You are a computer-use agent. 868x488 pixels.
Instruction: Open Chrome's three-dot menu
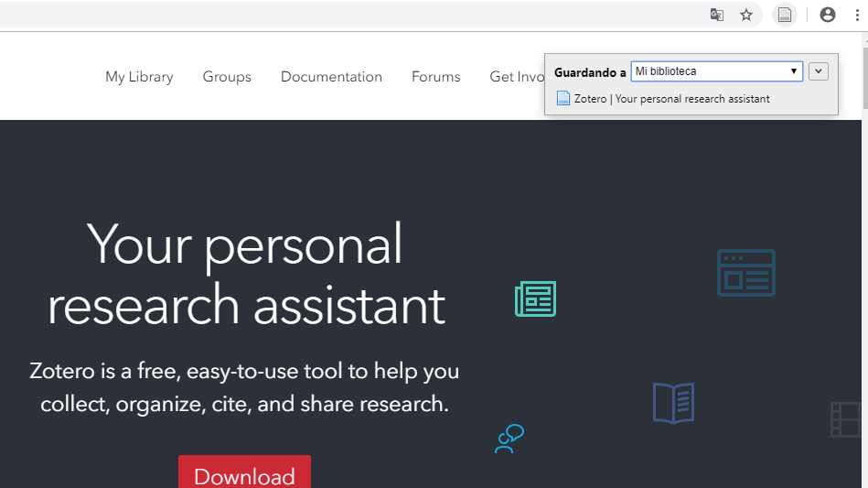click(857, 15)
